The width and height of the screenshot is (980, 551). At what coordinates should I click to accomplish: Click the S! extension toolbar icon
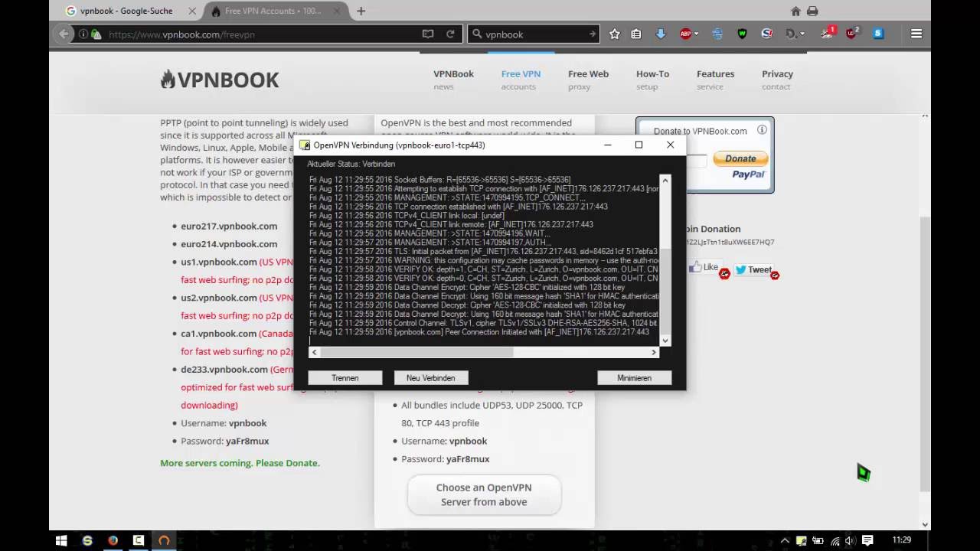coord(766,34)
